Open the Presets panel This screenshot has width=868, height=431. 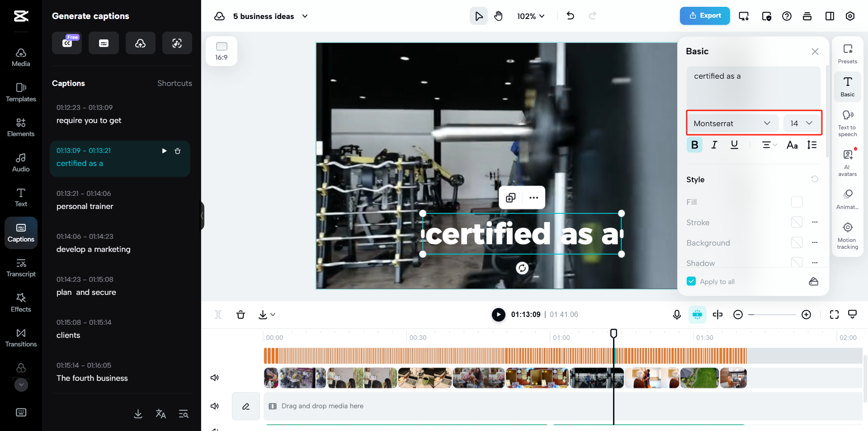(x=847, y=54)
